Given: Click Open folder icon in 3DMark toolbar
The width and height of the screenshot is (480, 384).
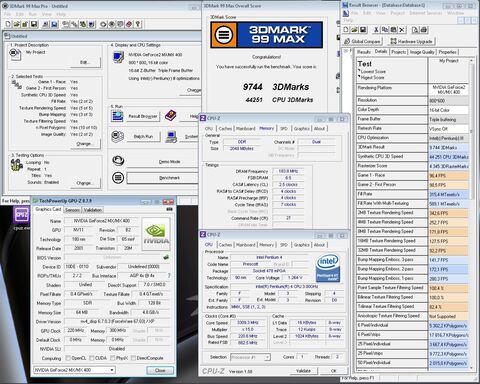Looking at the screenshot, I should click(x=16, y=24).
